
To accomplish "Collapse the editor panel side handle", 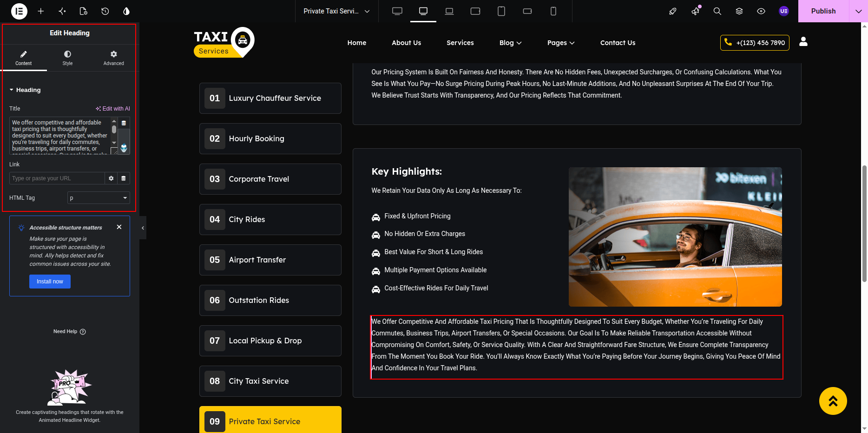I will point(143,228).
